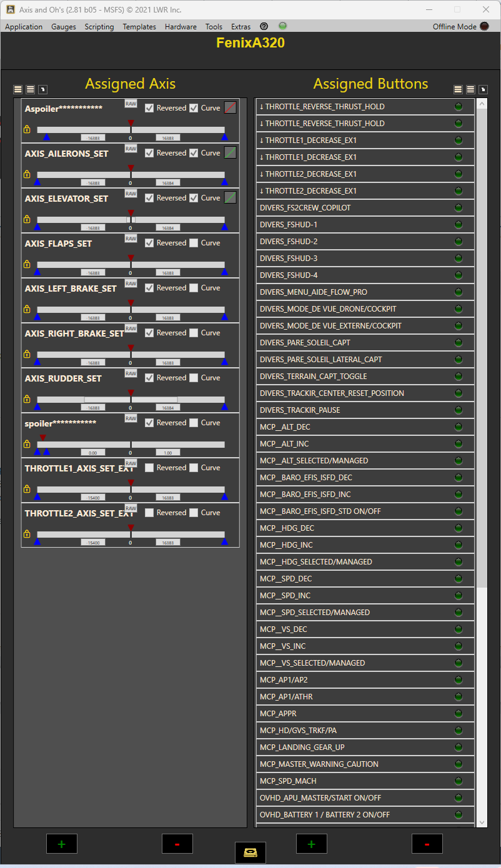Open the help question-mark icon in menu bar
This screenshot has width=501, height=868.
click(264, 26)
